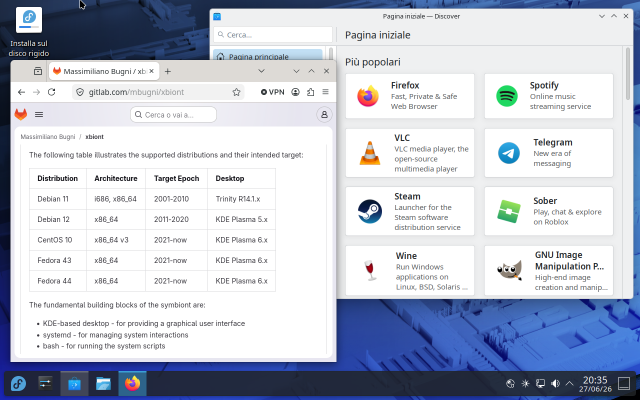The image size is (640, 400).
Task: Open the Firefox extensions icon
Action: click(x=310, y=92)
